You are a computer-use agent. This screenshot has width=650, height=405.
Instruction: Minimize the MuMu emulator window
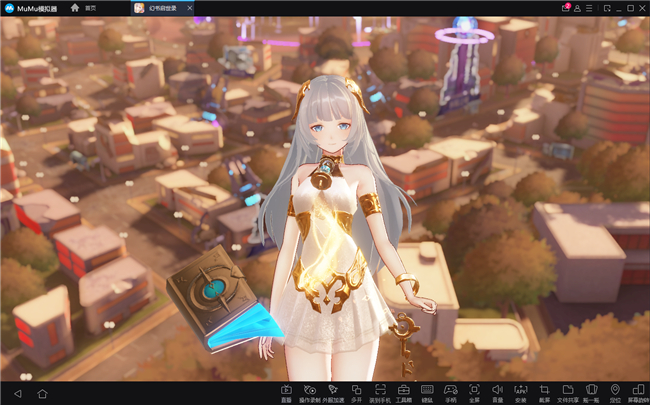[x=619, y=8]
